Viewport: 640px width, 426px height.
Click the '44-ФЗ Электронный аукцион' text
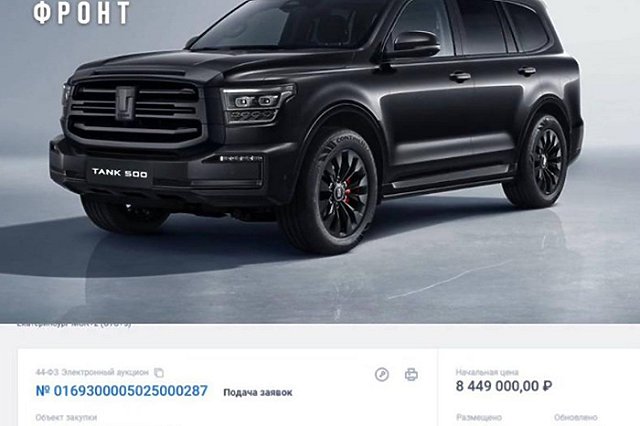point(92,373)
